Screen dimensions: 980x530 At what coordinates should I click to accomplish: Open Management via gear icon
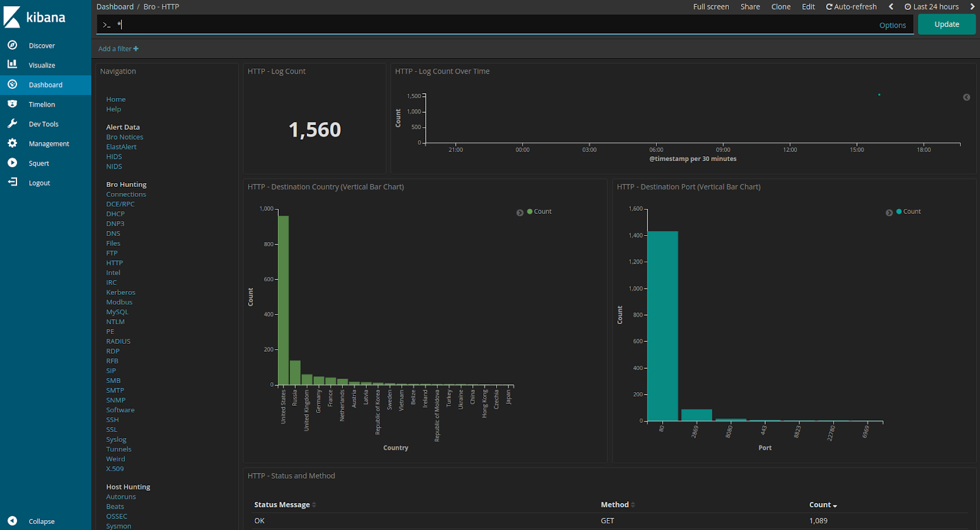12,143
